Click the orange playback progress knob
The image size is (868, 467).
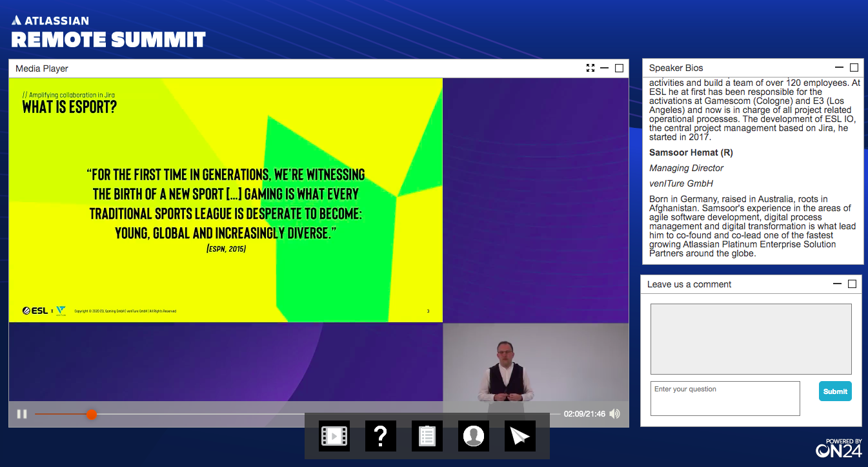pos(92,414)
